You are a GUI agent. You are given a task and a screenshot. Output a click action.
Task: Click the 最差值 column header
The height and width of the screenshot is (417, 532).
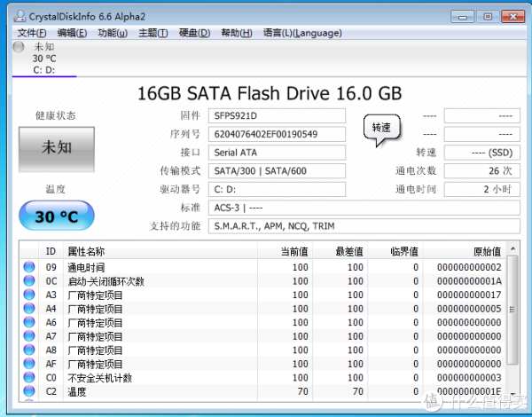click(340, 251)
